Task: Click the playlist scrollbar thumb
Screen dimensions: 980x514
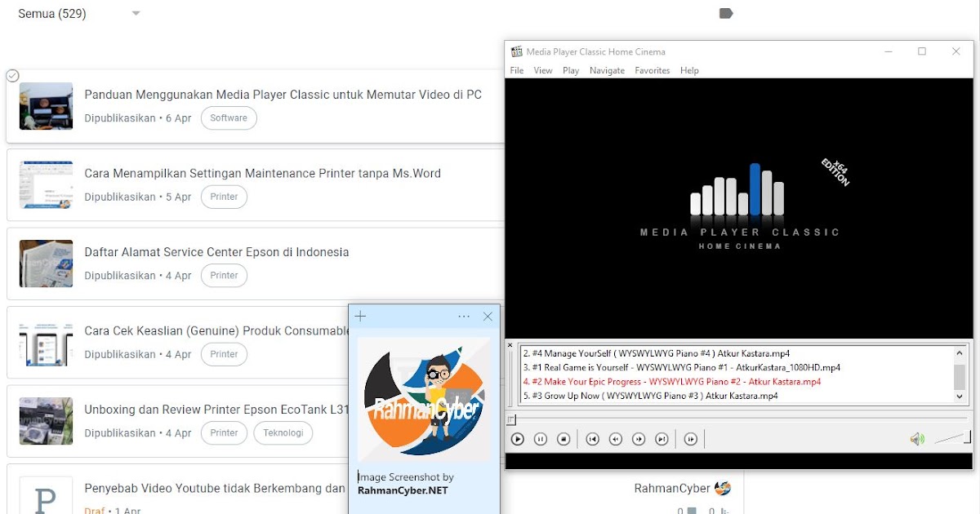Action: click(x=960, y=377)
